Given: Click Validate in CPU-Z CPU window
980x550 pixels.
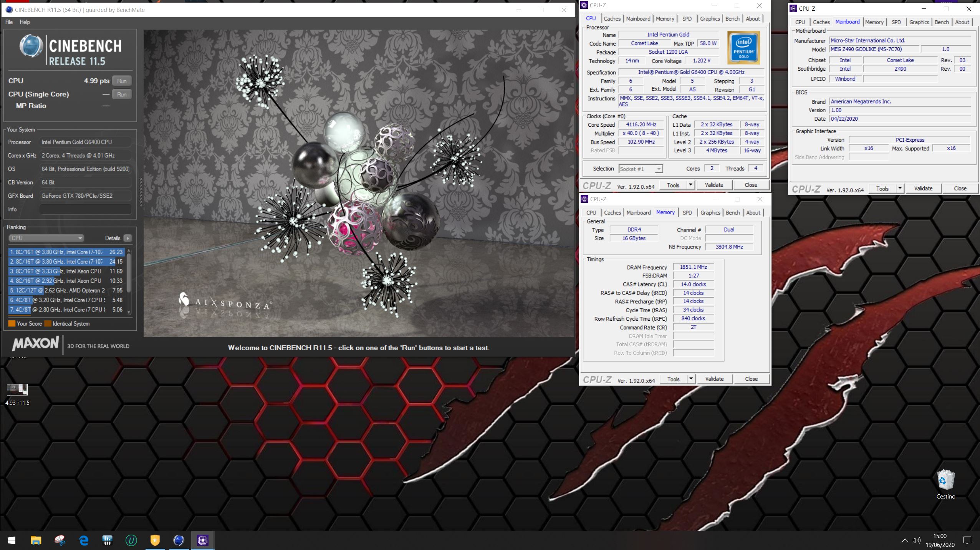Looking at the screenshot, I should click(714, 185).
